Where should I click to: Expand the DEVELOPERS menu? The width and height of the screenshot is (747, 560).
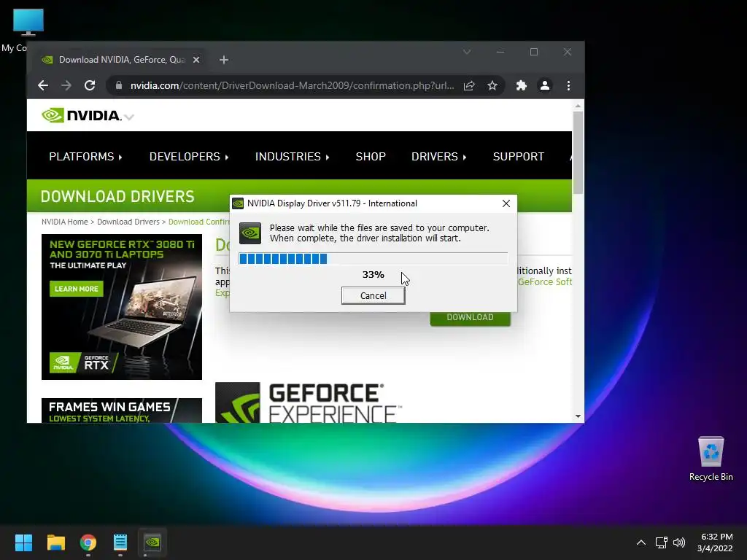189,156
